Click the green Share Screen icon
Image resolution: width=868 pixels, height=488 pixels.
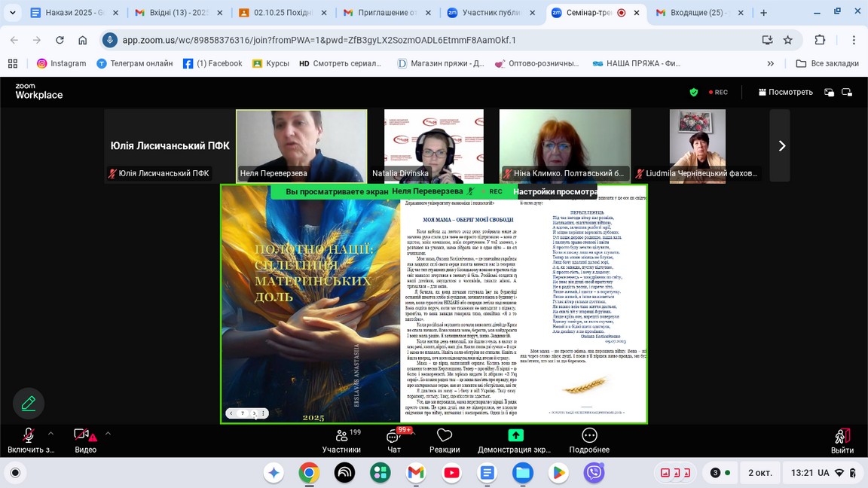515,435
